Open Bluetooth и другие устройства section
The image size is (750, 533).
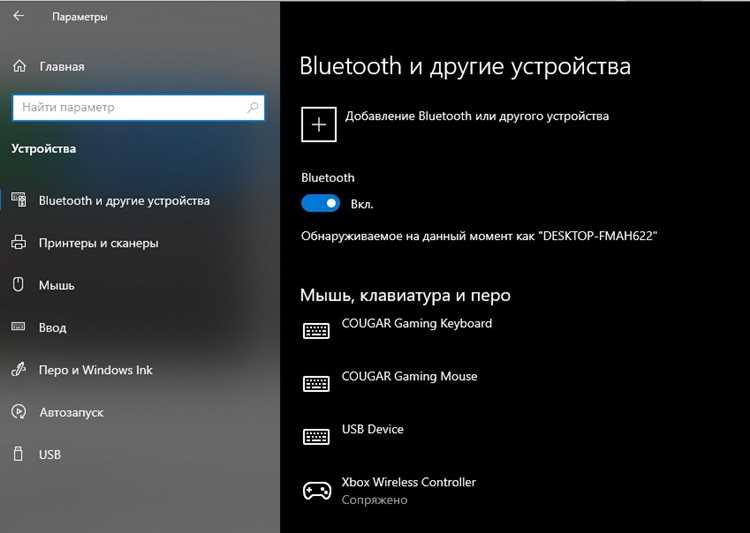tap(124, 201)
